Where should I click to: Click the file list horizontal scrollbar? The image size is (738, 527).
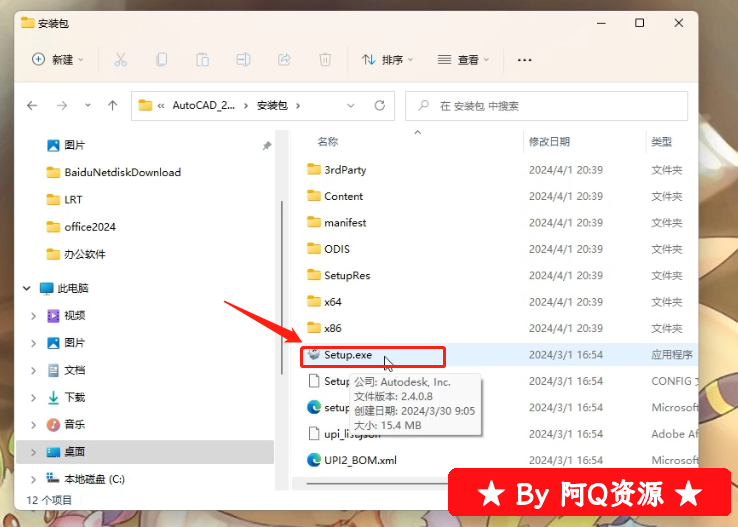(377, 483)
